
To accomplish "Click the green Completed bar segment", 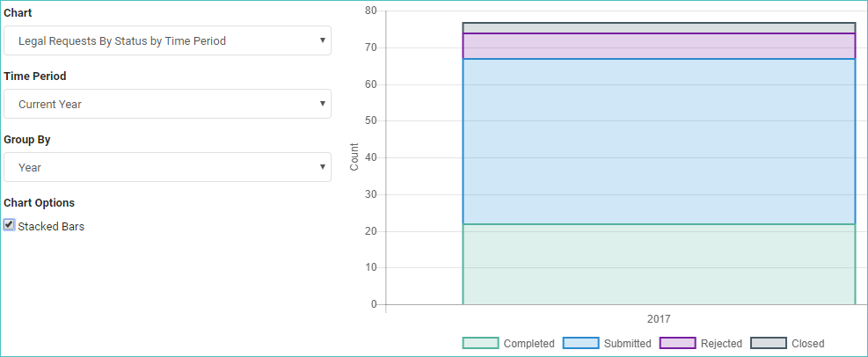I will [x=659, y=265].
